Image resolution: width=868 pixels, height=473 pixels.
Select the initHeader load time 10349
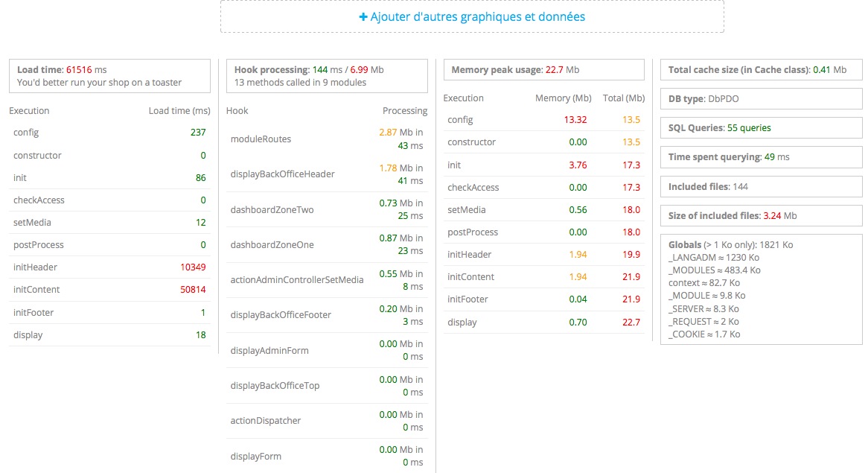pyautogui.click(x=193, y=267)
